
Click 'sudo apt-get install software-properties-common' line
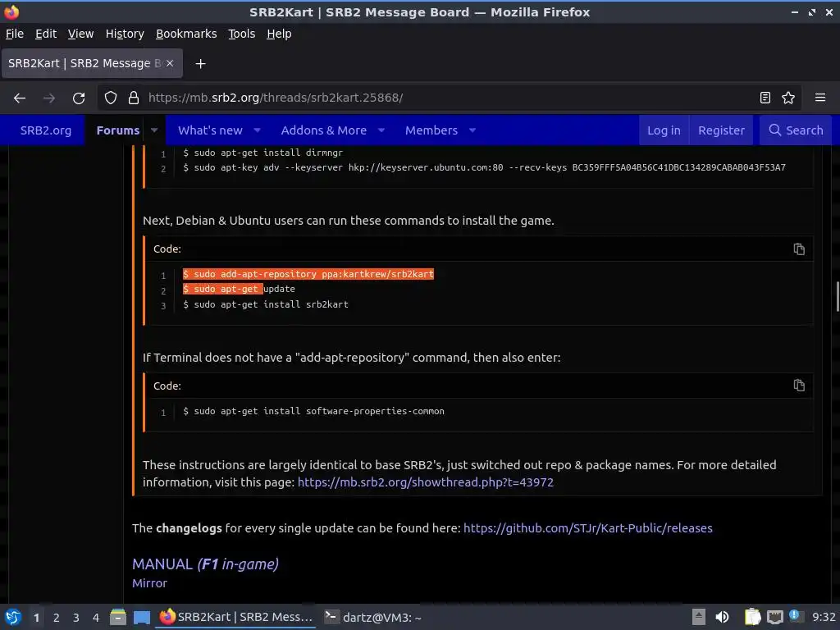tap(313, 411)
